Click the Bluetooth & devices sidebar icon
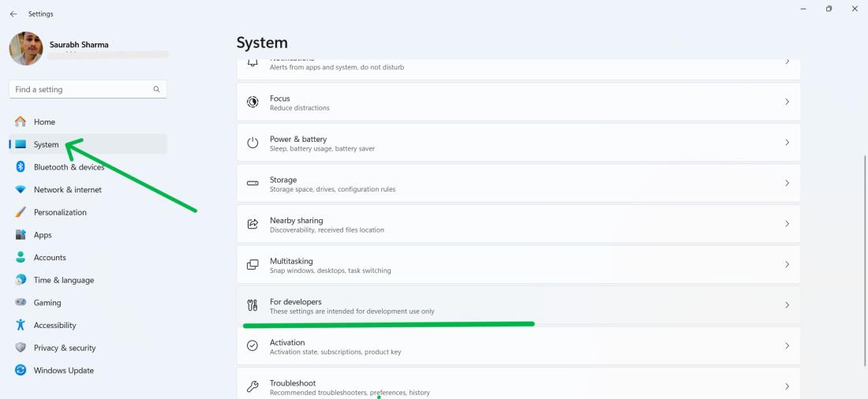The height and width of the screenshot is (399, 868). click(21, 167)
